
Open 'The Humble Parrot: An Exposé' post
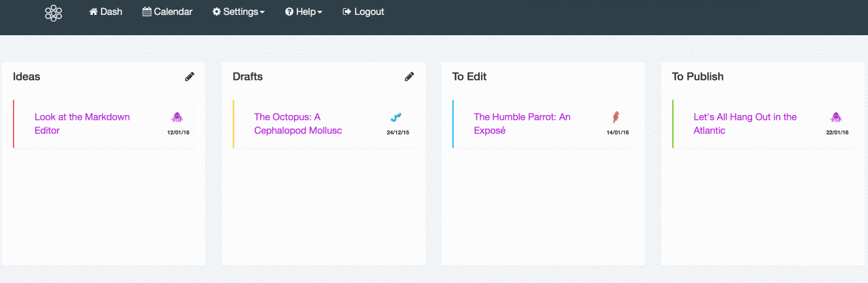click(x=522, y=124)
